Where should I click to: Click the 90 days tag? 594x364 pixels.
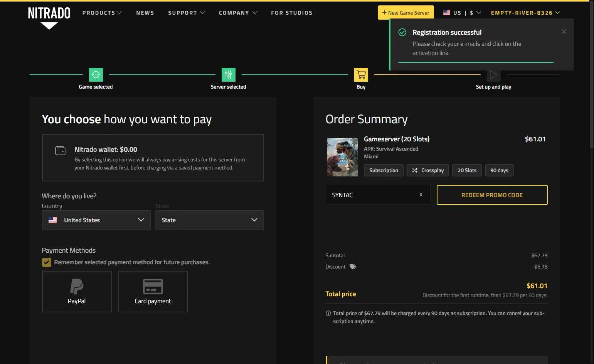click(499, 170)
